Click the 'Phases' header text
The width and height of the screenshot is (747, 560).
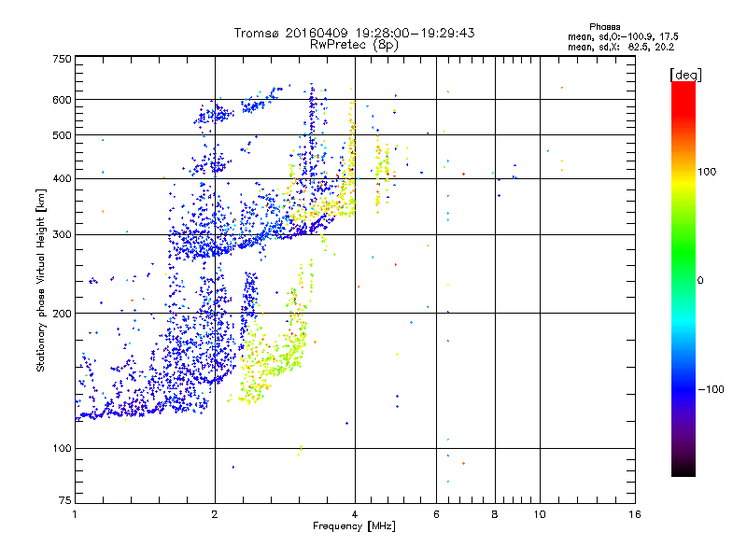point(604,27)
